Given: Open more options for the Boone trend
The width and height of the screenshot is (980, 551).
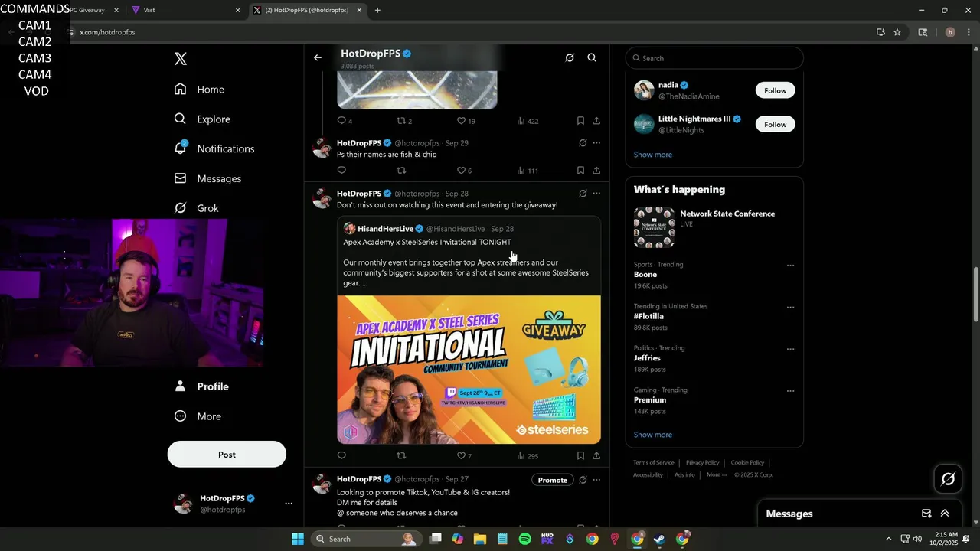Looking at the screenshot, I should point(790,266).
